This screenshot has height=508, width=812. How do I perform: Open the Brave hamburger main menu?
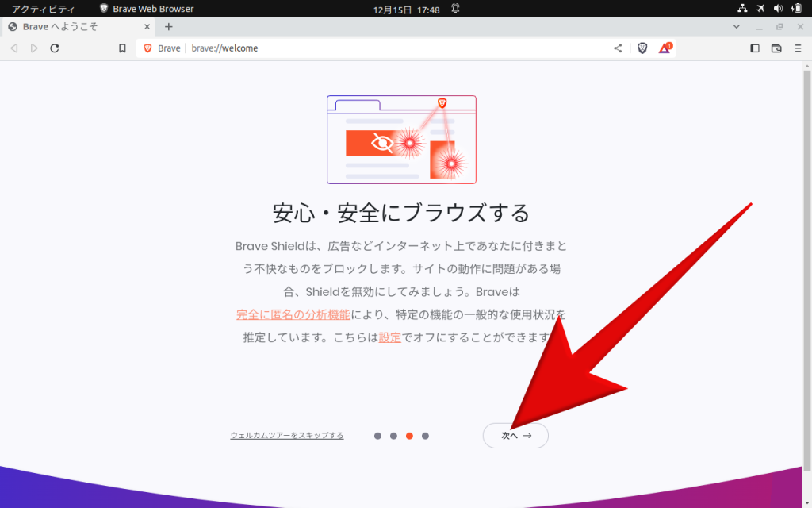coord(798,48)
